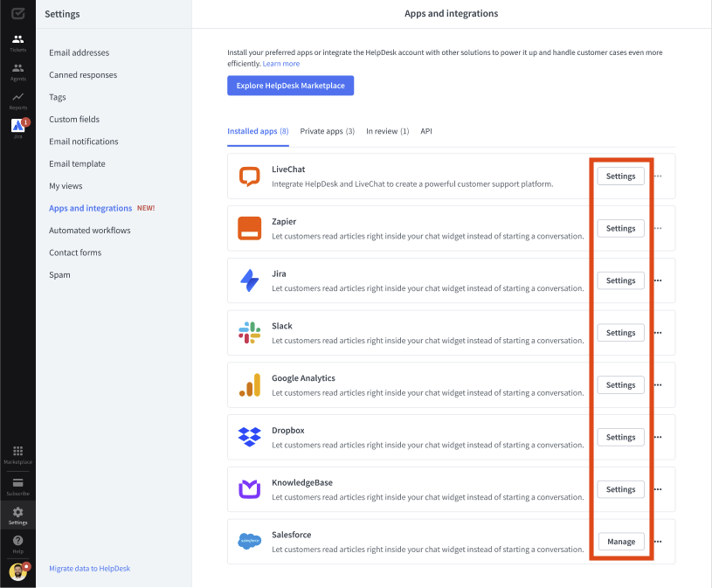Open Settings for Slack app

click(x=620, y=333)
